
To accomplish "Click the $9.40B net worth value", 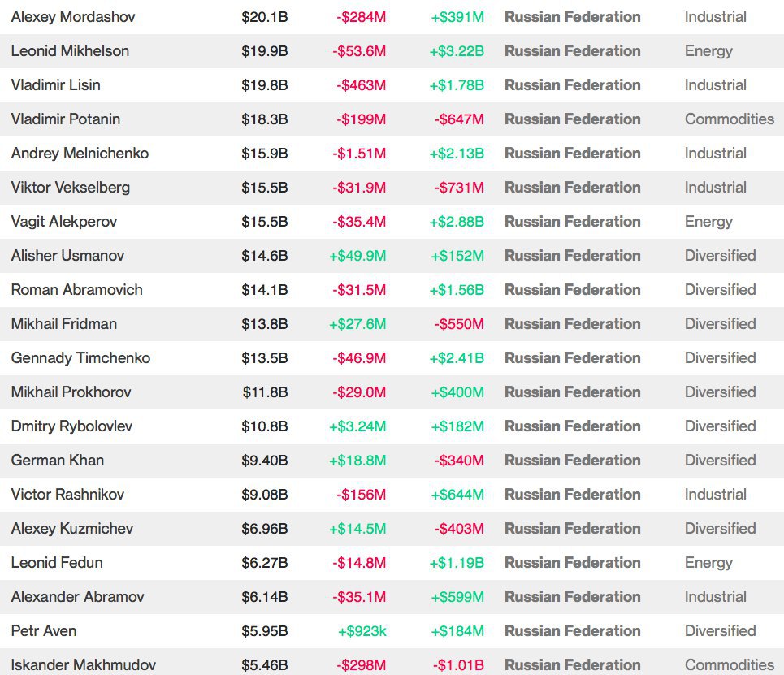I will [x=265, y=460].
